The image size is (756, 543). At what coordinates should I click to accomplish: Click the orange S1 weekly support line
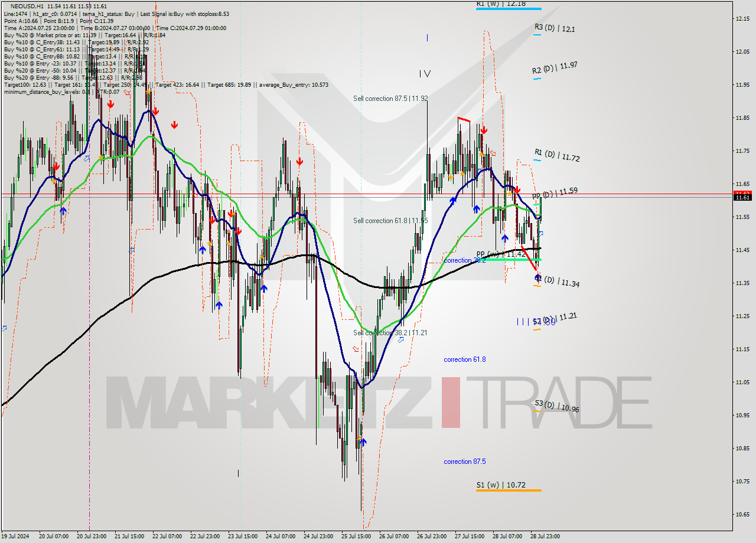click(x=509, y=490)
